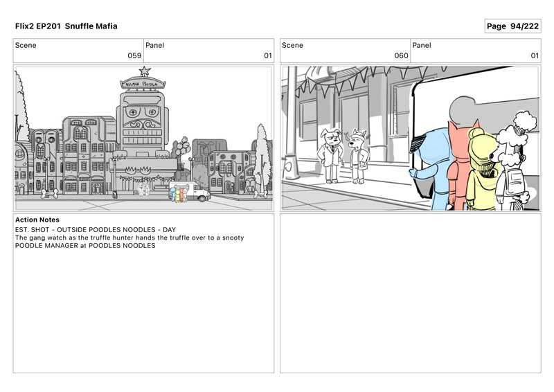The height and width of the screenshot is (392, 554).
Task: Click the 'Action Notes' heading
Action: 37,220
